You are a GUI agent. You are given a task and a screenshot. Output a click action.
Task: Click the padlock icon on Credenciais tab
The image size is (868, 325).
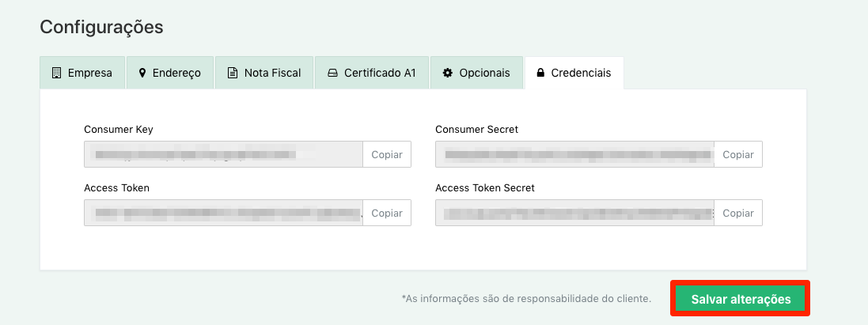coord(540,73)
